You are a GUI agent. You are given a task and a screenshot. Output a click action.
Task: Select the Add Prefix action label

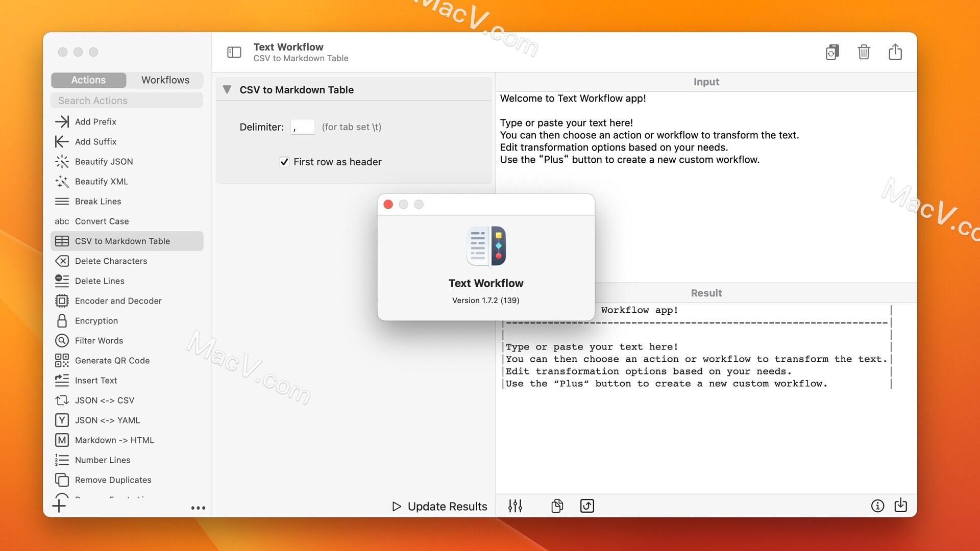point(95,121)
